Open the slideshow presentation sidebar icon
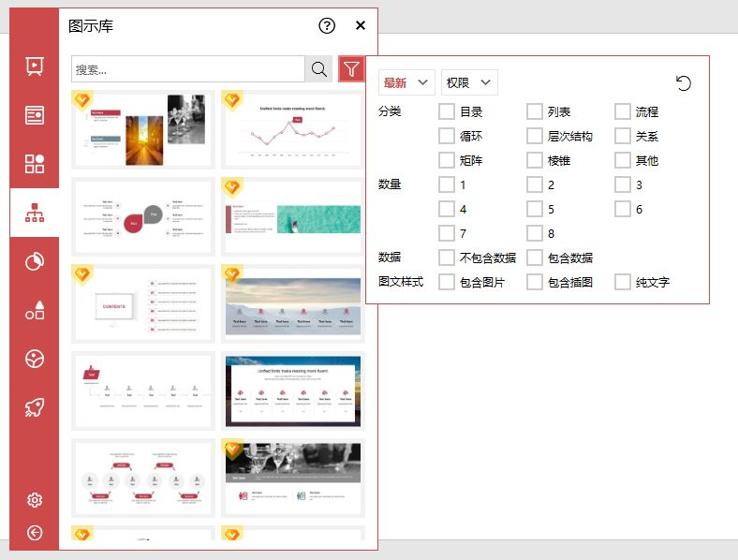Image resolution: width=738 pixels, height=560 pixels. [35, 66]
